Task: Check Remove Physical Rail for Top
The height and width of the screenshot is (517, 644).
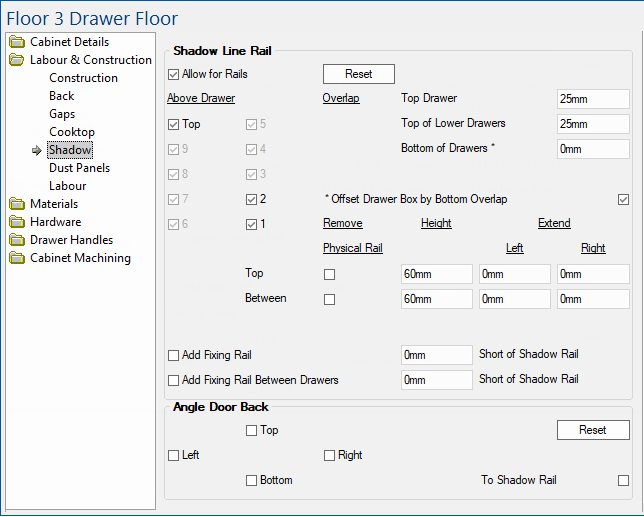Action: click(x=329, y=274)
